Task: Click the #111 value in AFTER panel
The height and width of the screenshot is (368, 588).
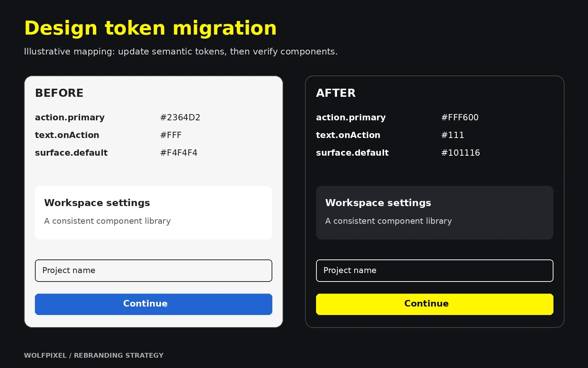Action: coord(452,135)
